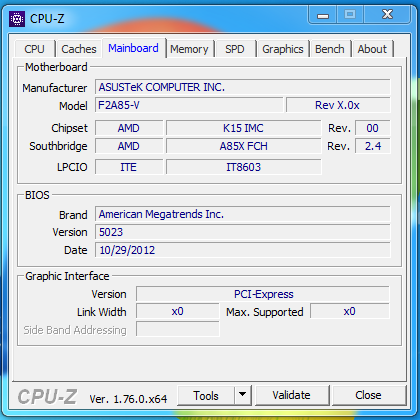Click the Ver. 1.76.0.x64 version text
The height and width of the screenshot is (420, 420).
pyautogui.click(x=128, y=399)
